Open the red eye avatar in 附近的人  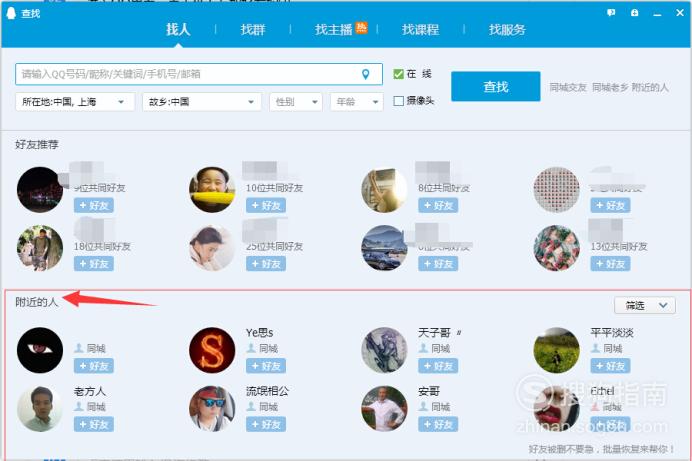click(x=40, y=350)
